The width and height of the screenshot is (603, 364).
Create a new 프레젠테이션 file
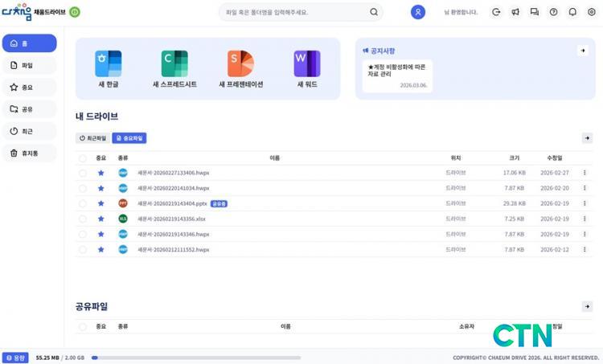coord(240,67)
